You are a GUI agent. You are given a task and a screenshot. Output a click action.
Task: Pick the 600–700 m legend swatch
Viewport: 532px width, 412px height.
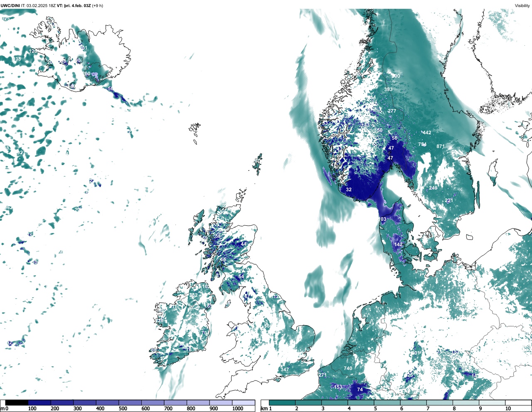[153, 403]
